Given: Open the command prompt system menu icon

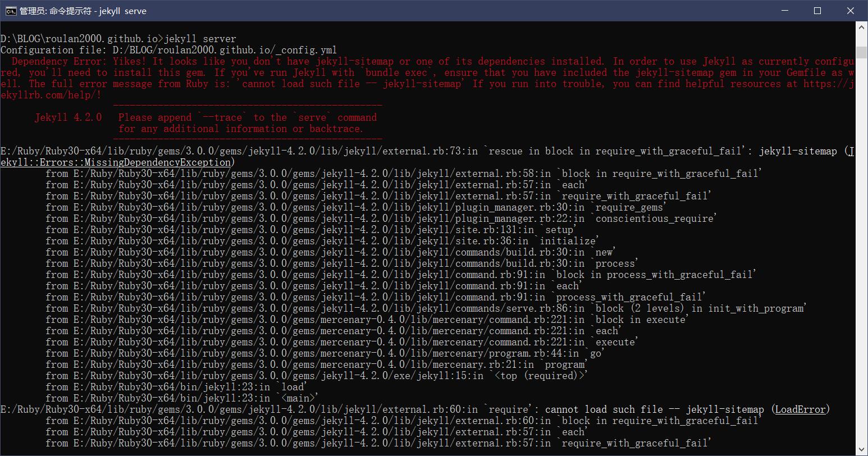Looking at the screenshot, I should (11, 11).
